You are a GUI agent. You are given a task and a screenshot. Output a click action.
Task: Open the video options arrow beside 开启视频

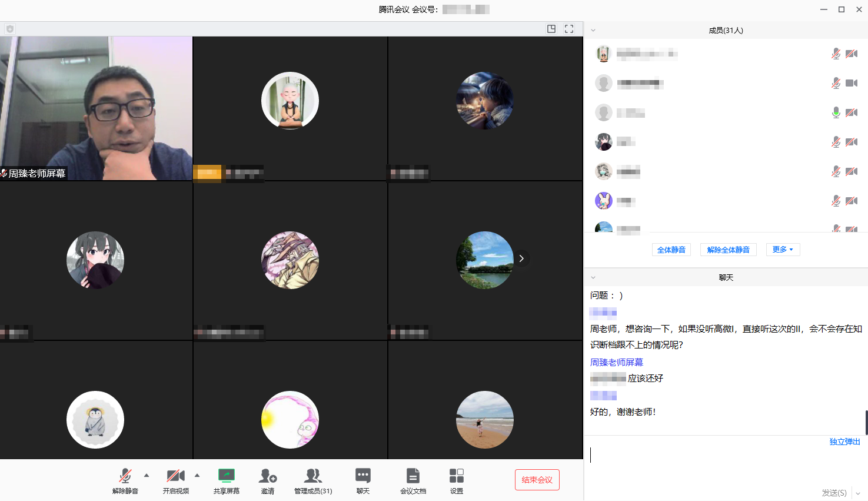coord(197,475)
